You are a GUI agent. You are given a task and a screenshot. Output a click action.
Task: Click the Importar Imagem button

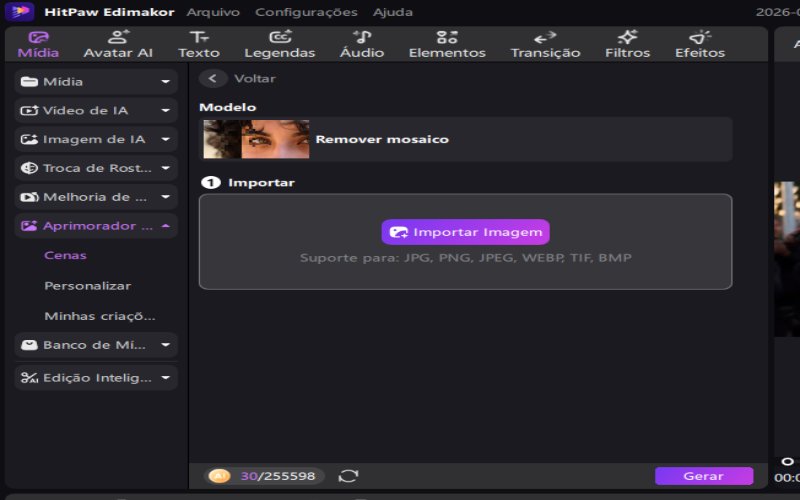[465, 232]
